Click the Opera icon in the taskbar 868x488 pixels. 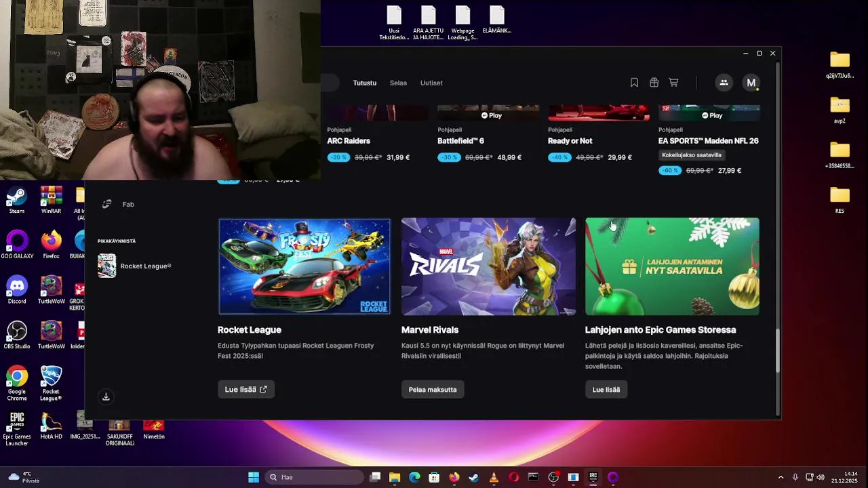513,477
